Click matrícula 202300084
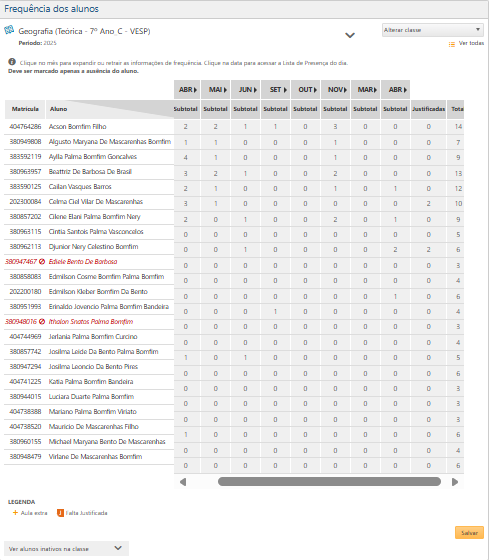Screen dimensions: 489x560 25,201
